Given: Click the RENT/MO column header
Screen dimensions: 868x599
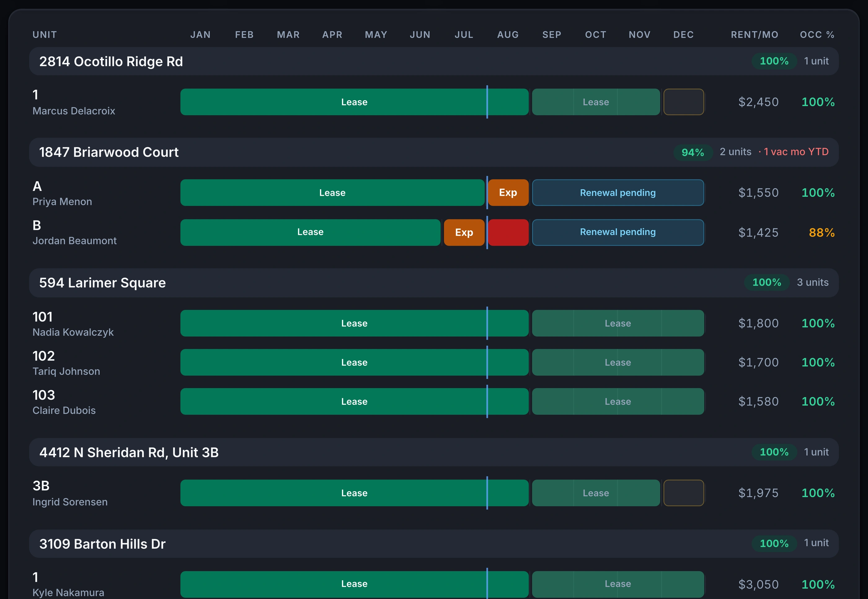Looking at the screenshot, I should 754,34.
